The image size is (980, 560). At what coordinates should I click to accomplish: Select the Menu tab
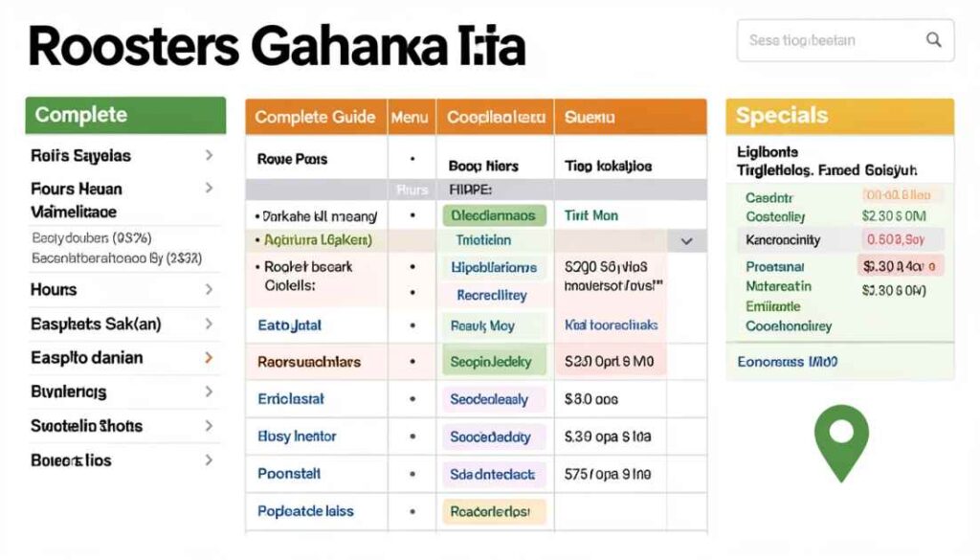[x=412, y=117]
